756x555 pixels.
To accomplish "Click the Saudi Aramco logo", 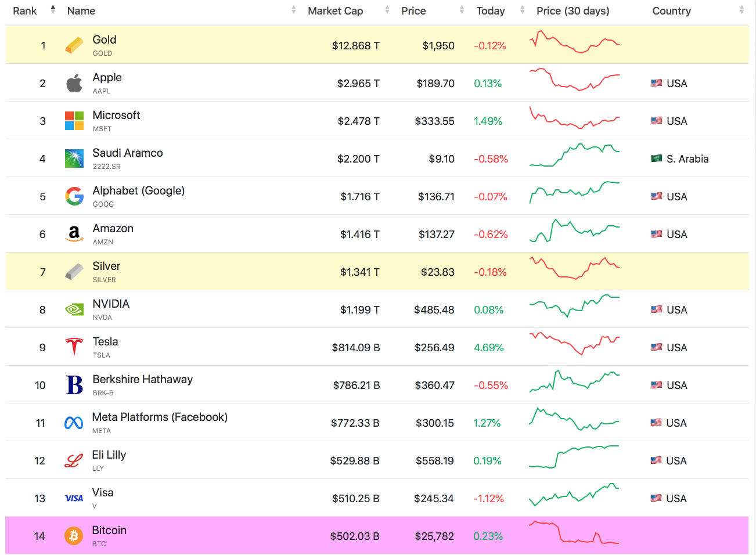I will tap(74, 158).
